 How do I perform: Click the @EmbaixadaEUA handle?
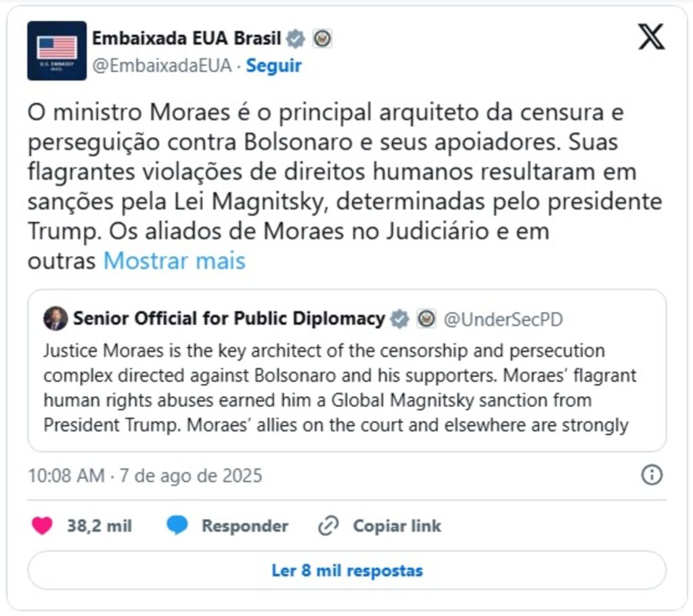(162, 66)
